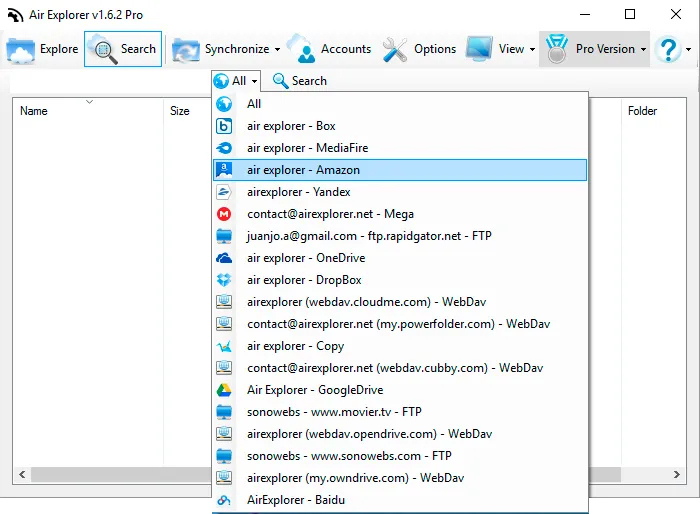700x514 pixels.
Task: Click the DropBox box icon
Action: click(x=224, y=280)
